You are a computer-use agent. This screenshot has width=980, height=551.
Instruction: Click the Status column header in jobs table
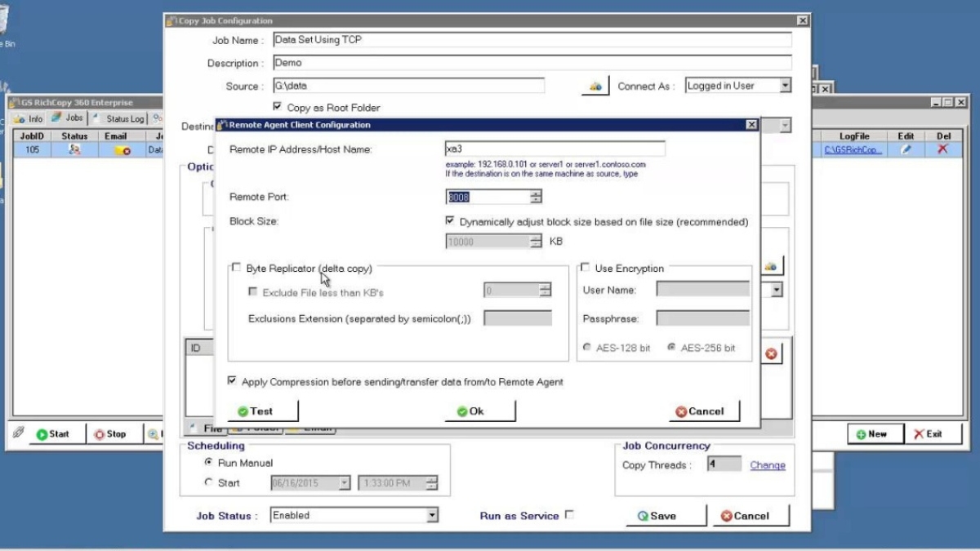74,136
